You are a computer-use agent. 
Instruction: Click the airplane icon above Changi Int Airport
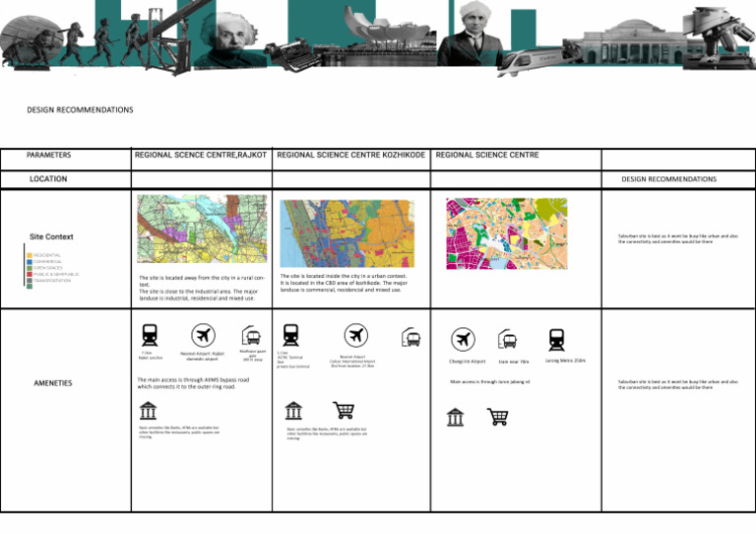[x=463, y=340]
